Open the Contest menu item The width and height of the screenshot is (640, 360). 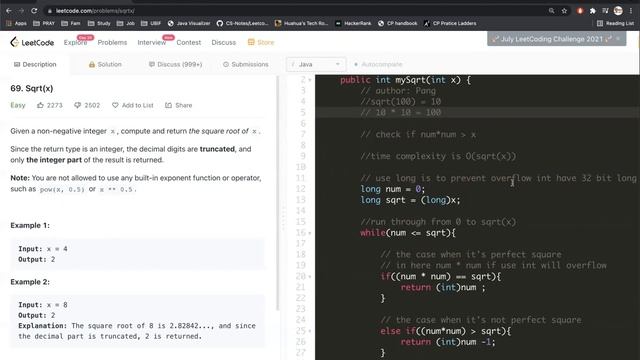(189, 42)
